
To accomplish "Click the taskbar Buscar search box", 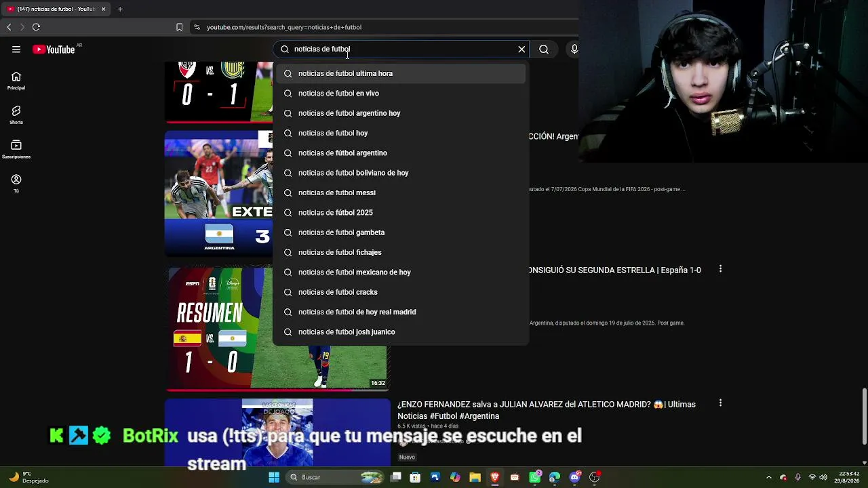I will click(x=336, y=477).
